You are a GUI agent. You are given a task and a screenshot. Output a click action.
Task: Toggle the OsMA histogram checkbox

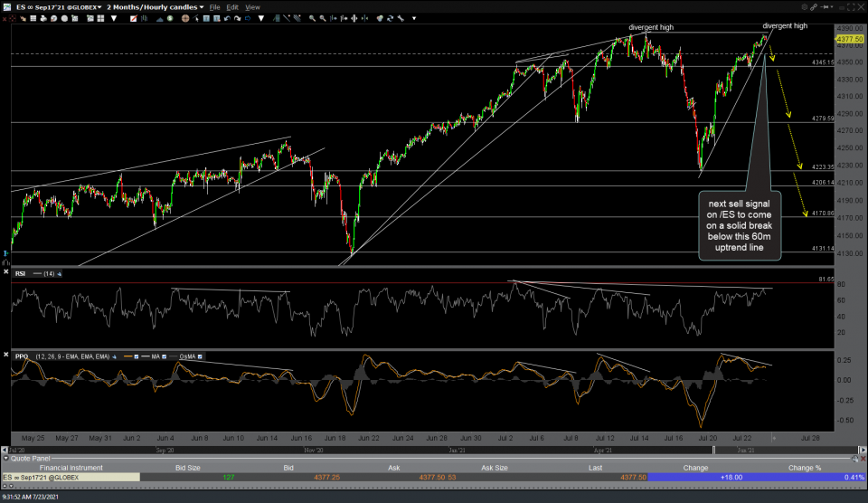[200, 356]
